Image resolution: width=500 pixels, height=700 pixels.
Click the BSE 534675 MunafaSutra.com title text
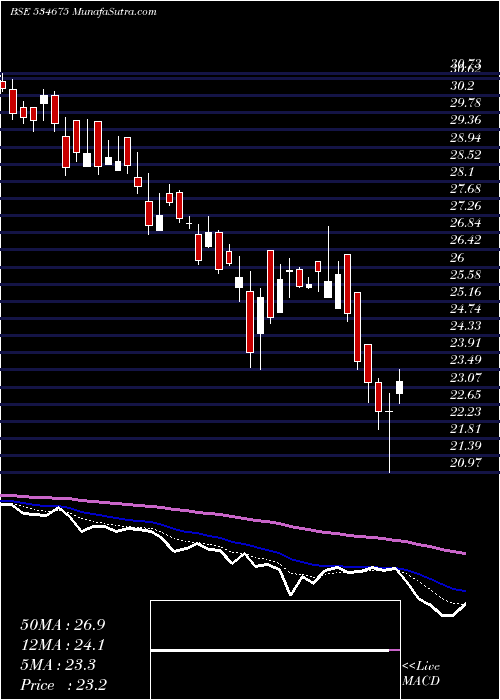click(x=83, y=12)
